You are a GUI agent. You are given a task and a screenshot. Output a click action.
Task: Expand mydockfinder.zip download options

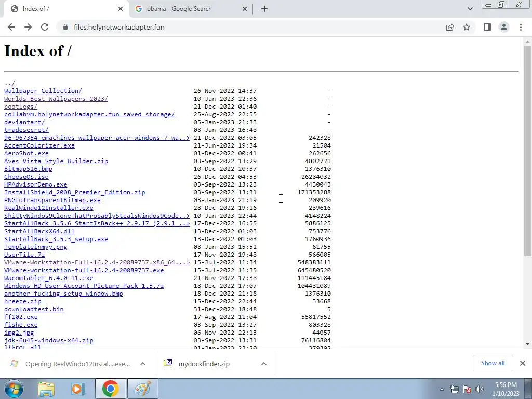(263, 364)
